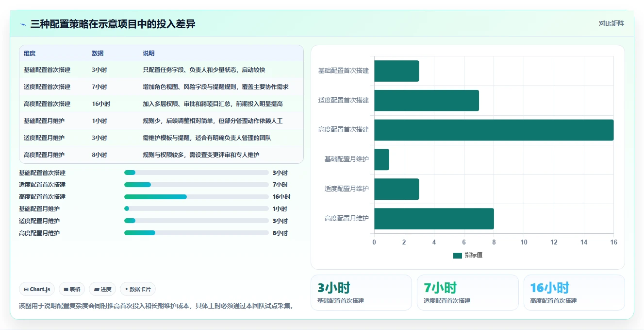Click the lightning icon beside the title
644x330 pixels.
23,24
